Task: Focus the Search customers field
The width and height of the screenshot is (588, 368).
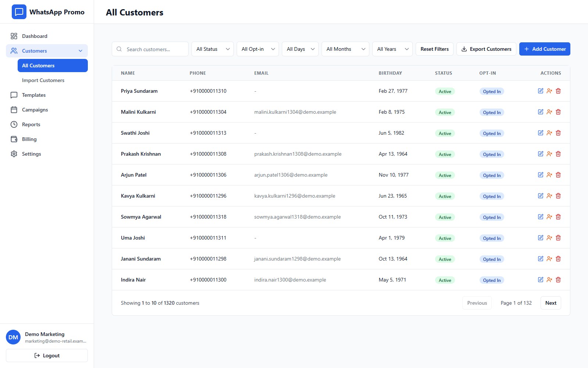Action: [x=150, y=49]
